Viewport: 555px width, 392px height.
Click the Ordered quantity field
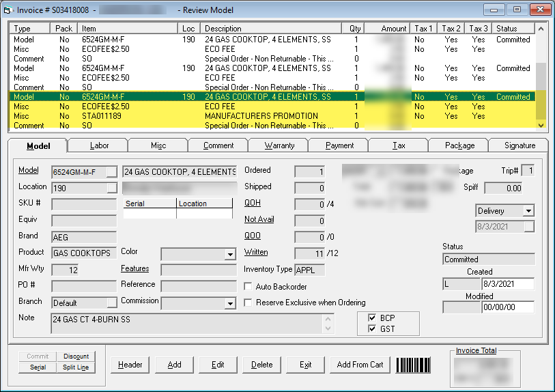pos(310,171)
